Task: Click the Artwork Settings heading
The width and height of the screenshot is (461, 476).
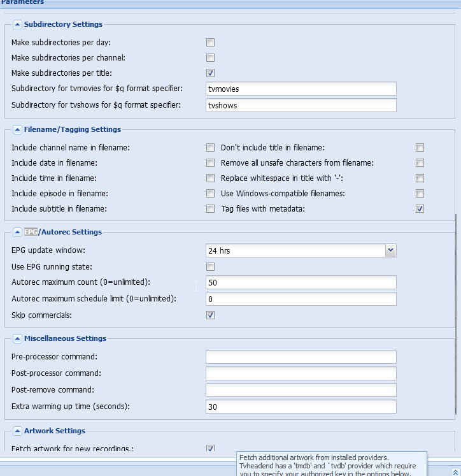Action: pos(55,431)
